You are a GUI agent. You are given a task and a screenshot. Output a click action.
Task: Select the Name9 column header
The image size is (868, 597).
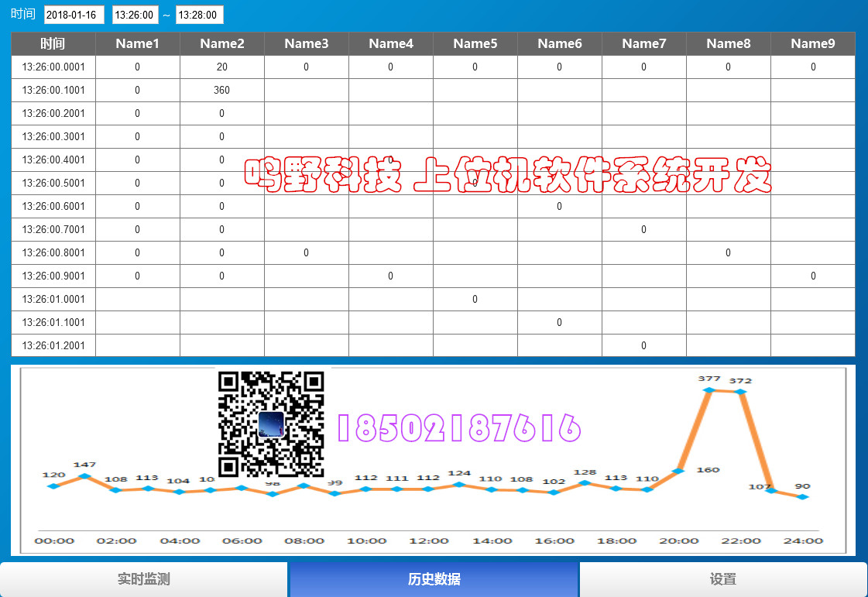click(813, 44)
